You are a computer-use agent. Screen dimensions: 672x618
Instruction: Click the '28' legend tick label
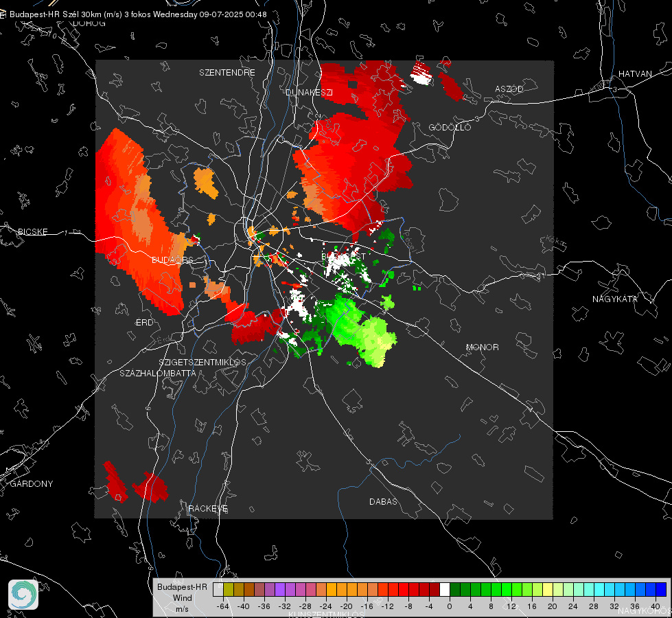[x=594, y=606]
